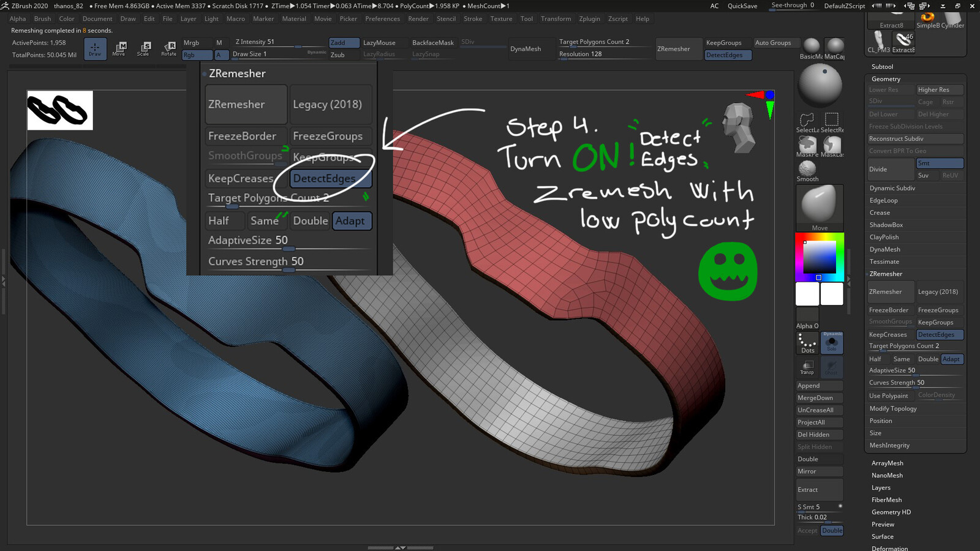Collapse the Geometry palette section
Screen dimensions: 980x551
click(x=886, y=79)
